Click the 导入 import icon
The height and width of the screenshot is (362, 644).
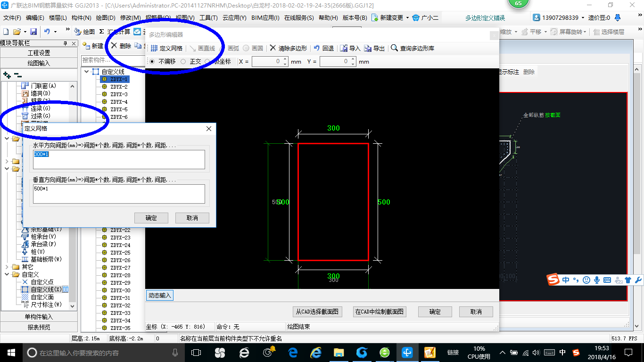click(x=350, y=48)
